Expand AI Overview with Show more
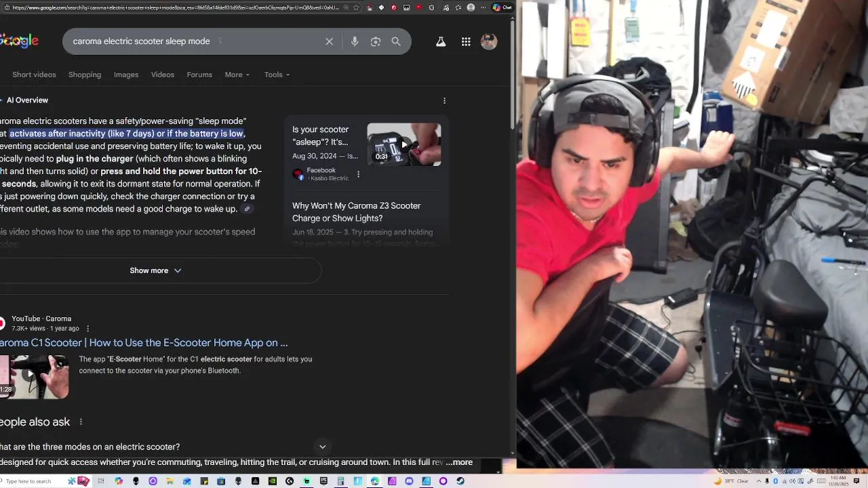Screen dimensions: 868x488 [155, 270]
